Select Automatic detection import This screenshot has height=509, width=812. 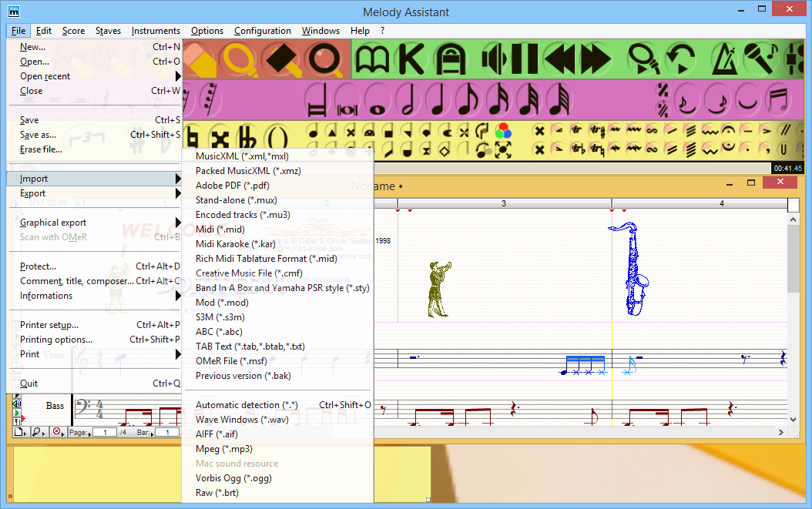pos(277,405)
